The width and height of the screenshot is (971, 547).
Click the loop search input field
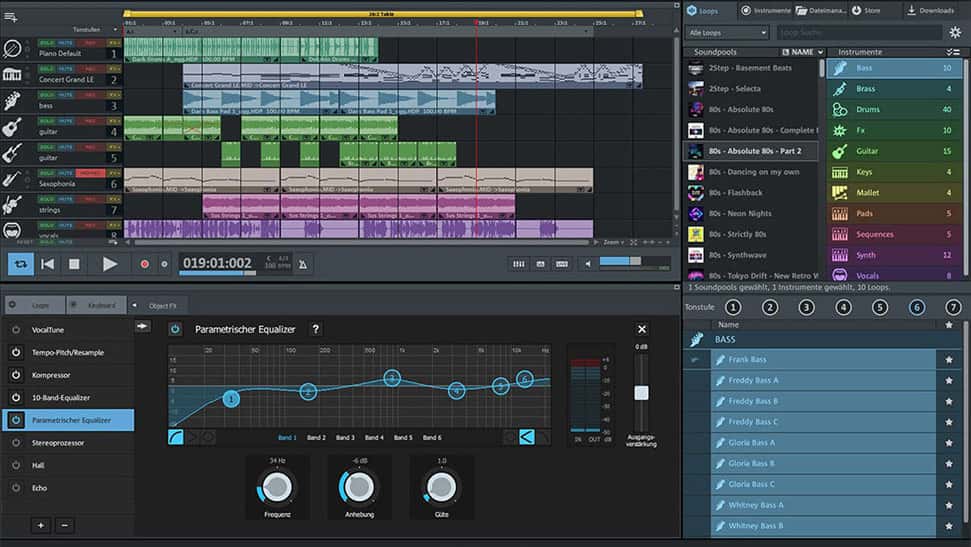tap(858, 32)
